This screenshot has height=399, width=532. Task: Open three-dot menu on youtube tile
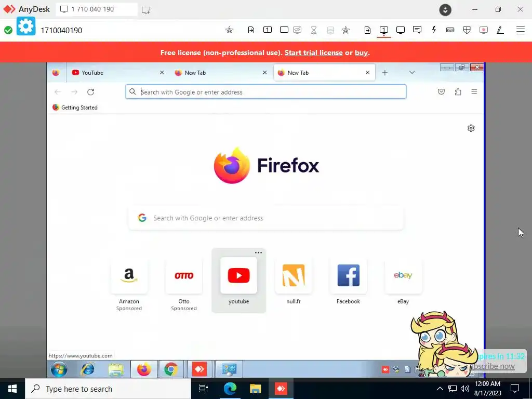[x=258, y=252]
